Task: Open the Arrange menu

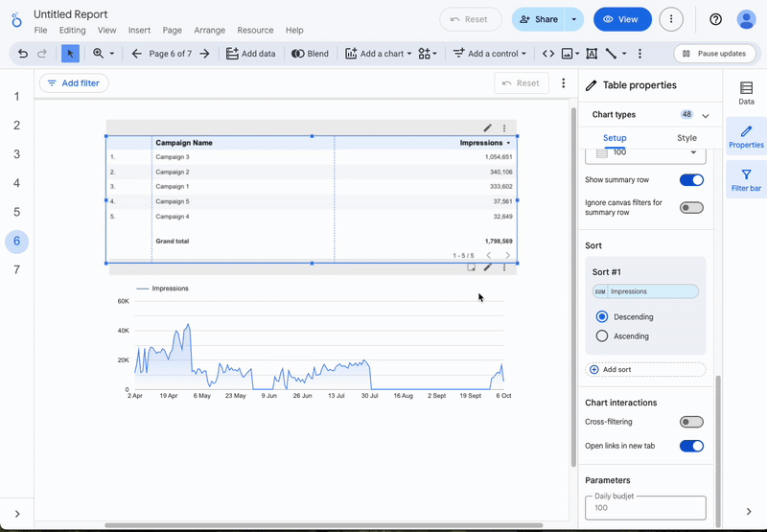Action: click(209, 31)
